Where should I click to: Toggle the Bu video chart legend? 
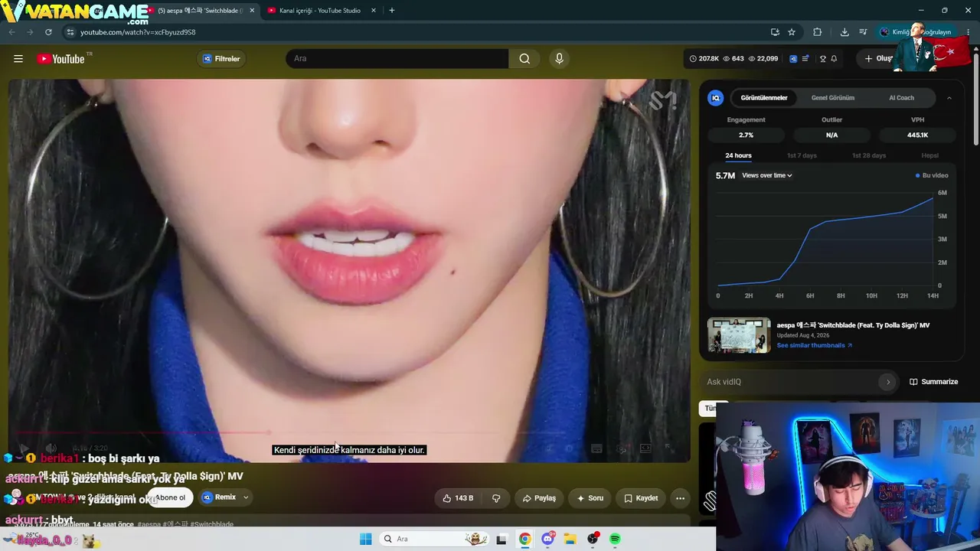click(932, 176)
